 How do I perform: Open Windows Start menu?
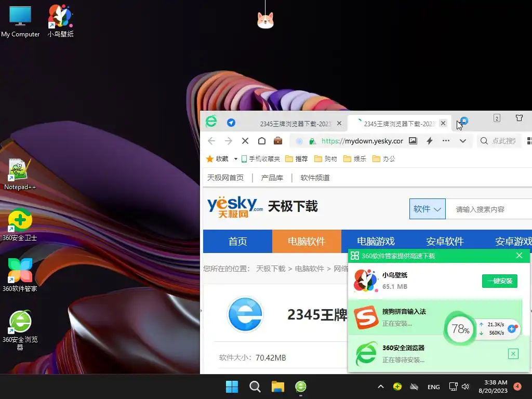click(232, 387)
